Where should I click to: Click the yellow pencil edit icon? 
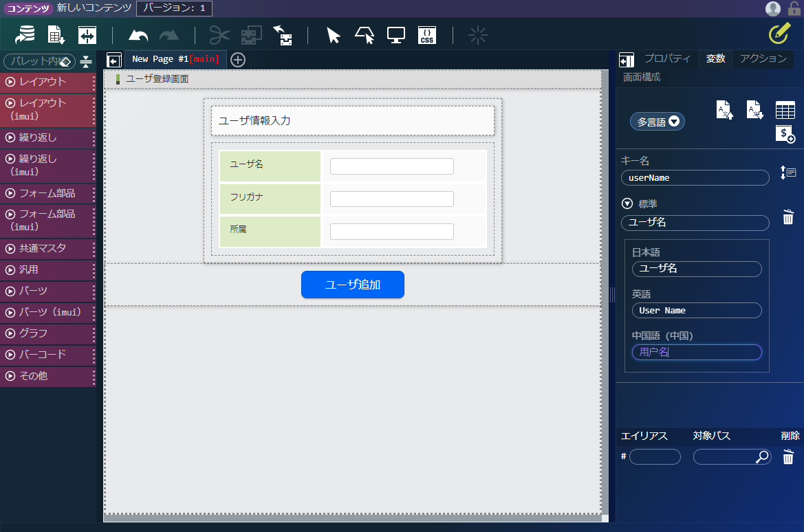[779, 33]
